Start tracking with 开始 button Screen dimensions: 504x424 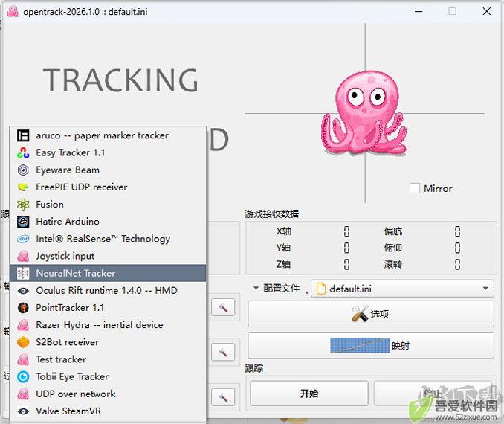coord(309,394)
